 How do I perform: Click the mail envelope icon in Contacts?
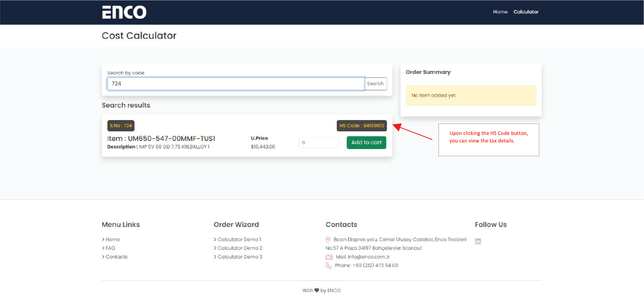[329, 257]
